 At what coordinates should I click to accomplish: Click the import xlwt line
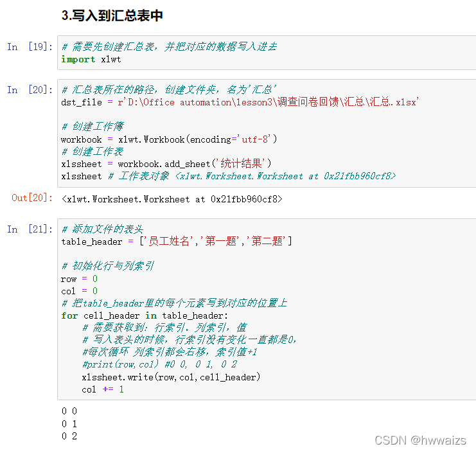(91, 59)
